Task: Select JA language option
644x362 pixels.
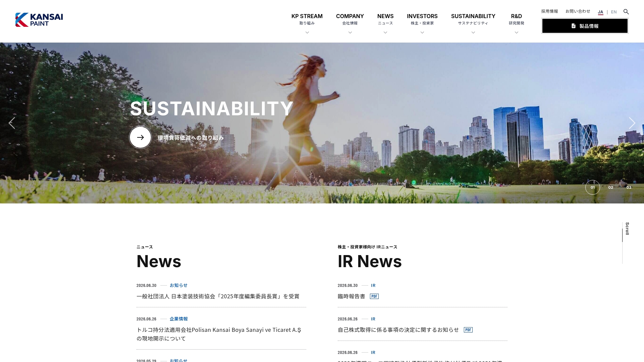Action: [600, 12]
